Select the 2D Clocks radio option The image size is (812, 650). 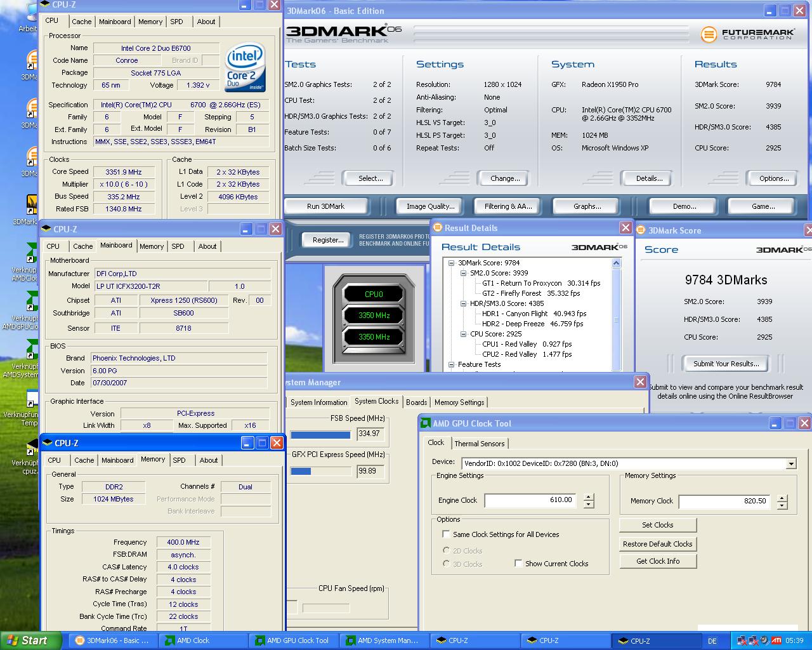(446, 551)
